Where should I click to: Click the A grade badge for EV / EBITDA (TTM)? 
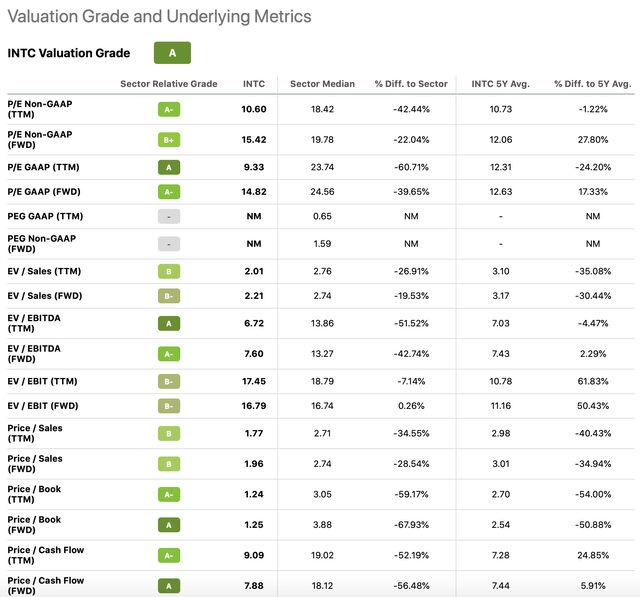coord(169,324)
